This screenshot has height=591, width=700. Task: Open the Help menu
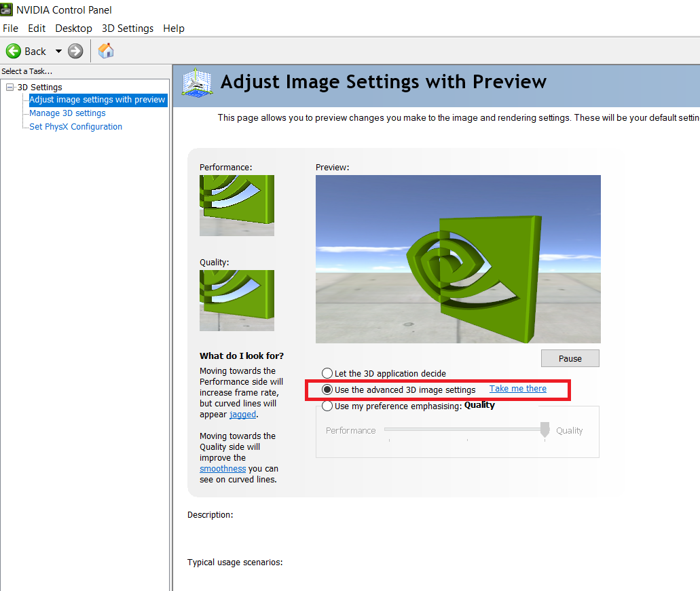[174, 28]
